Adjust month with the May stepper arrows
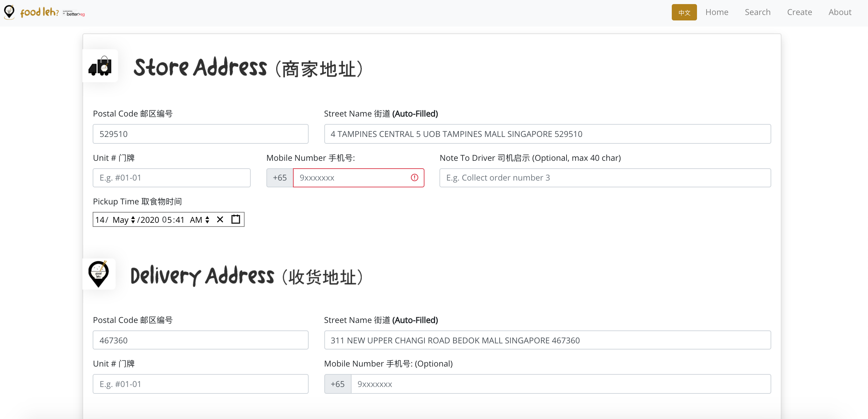Screen dimensions: 868x419 tap(133, 220)
